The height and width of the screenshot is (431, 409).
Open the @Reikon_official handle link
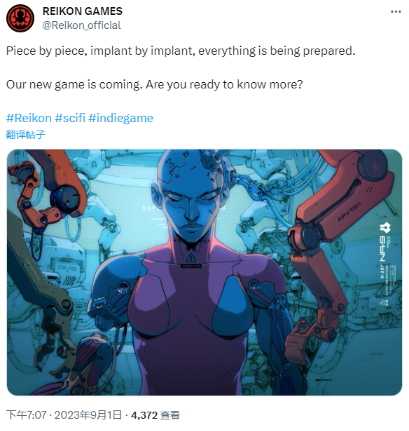pyautogui.click(x=81, y=25)
